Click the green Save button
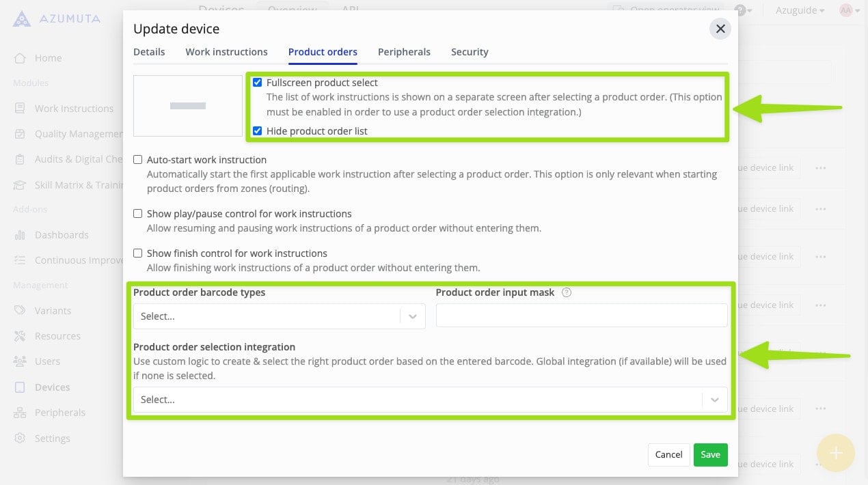Viewport: 868px width, 485px height. 710,455
